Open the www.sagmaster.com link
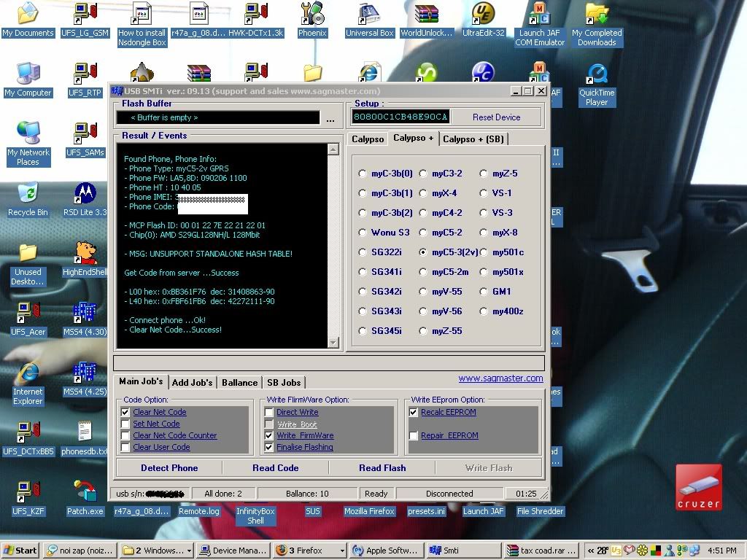This screenshot has height=560, width=747. point(500,378)
